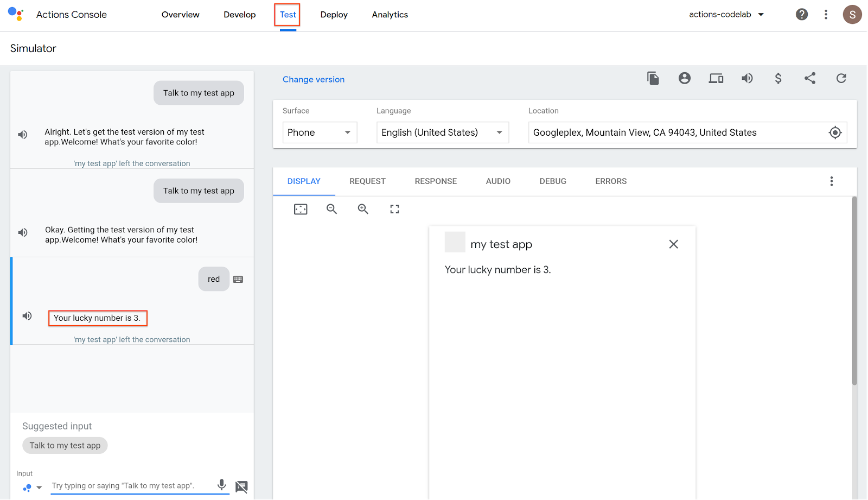Expand the Language dropdown English (United States)

pyautogui.click(x=442, y=132)
